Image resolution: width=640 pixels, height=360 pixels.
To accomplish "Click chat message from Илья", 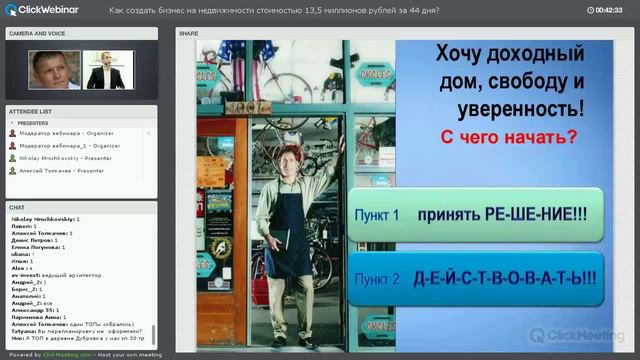I will point(22,261).
